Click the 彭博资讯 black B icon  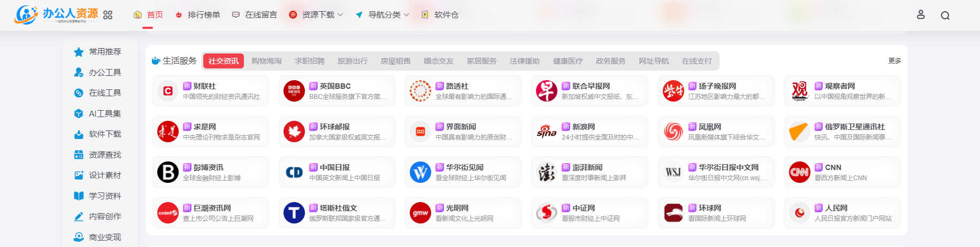168,172
